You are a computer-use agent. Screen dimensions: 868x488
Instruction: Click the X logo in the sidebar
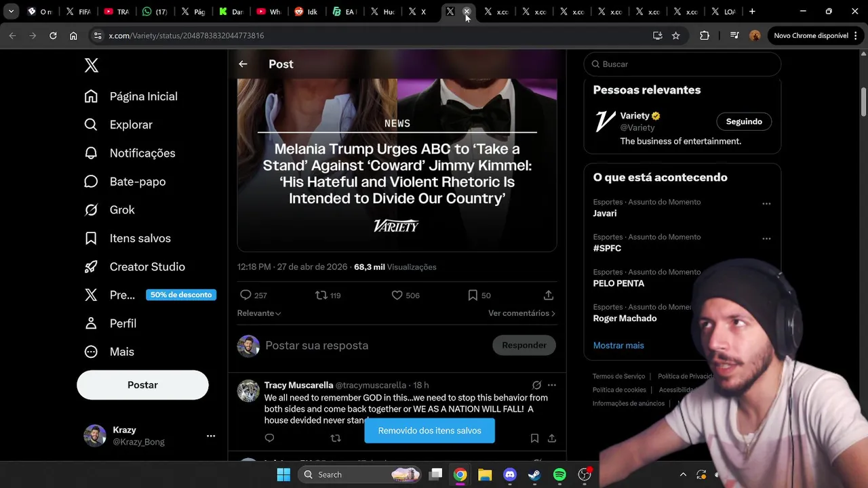point(92,65)
